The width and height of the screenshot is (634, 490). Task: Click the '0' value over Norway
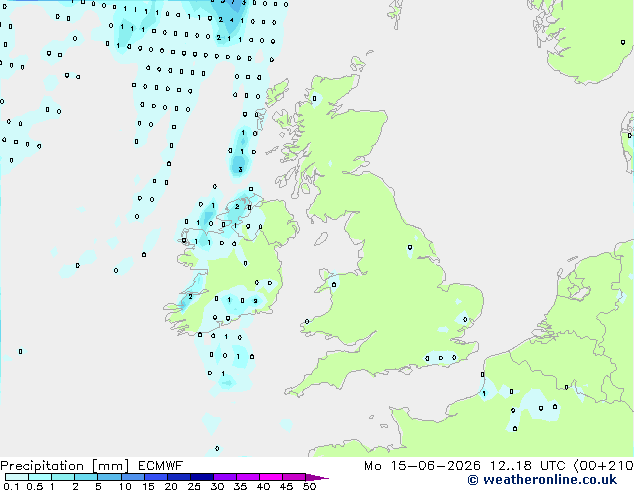click(x=623, y=42)
